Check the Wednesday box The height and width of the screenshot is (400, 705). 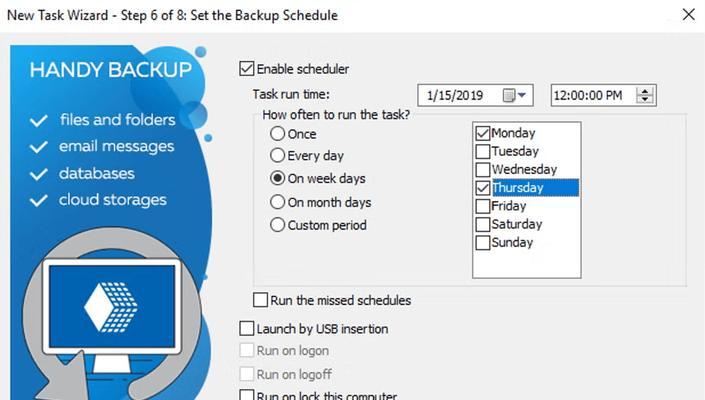482,169
